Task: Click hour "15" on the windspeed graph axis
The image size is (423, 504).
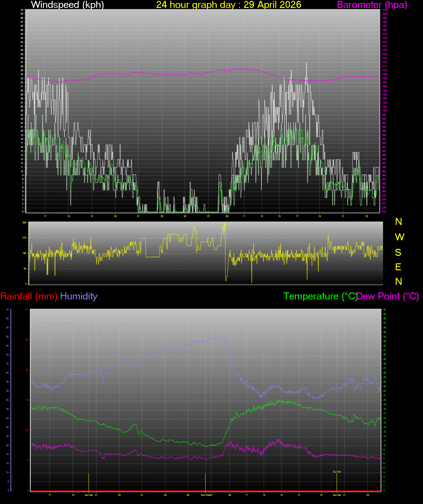Action: [279, 216]
